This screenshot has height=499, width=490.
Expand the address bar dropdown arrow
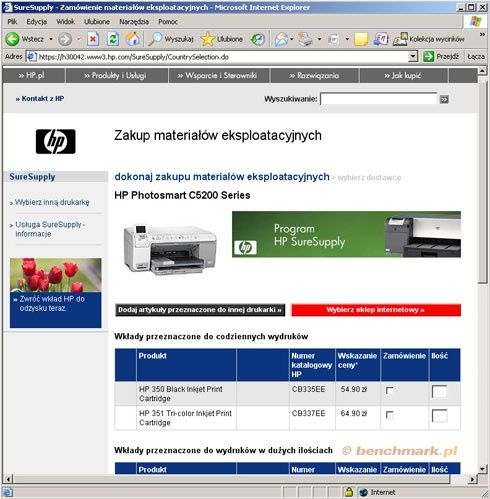tap(413, 57)
